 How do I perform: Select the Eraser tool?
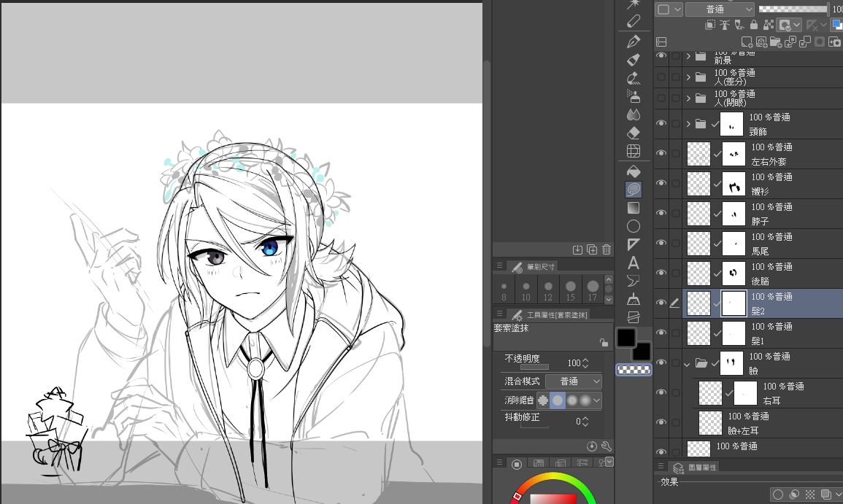tap(634, 133)
